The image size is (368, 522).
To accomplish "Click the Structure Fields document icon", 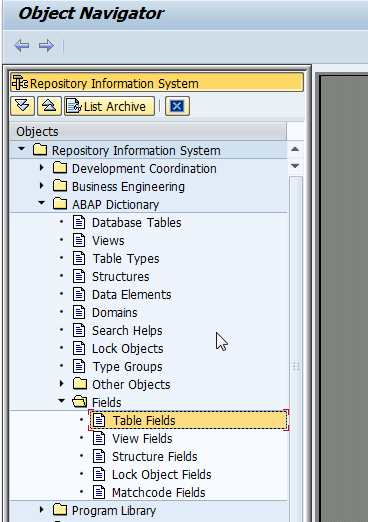I will click(x=99, y=456).
